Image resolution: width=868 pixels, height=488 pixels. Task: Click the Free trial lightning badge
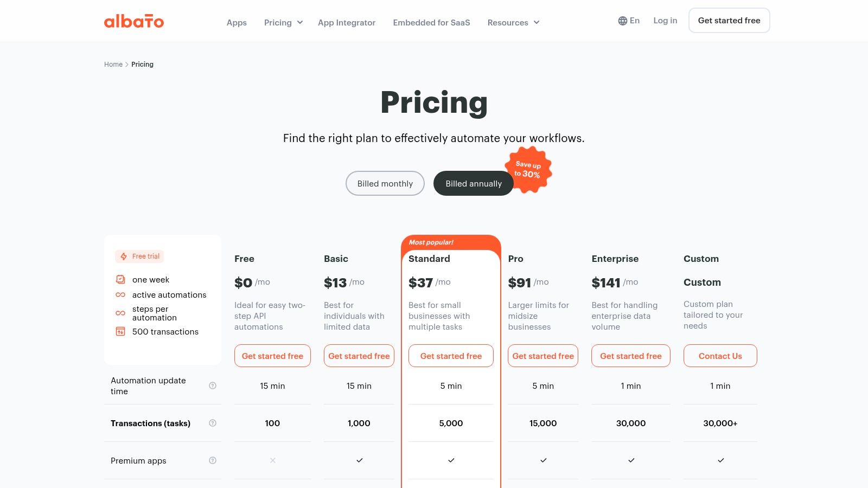click(139, 256)
